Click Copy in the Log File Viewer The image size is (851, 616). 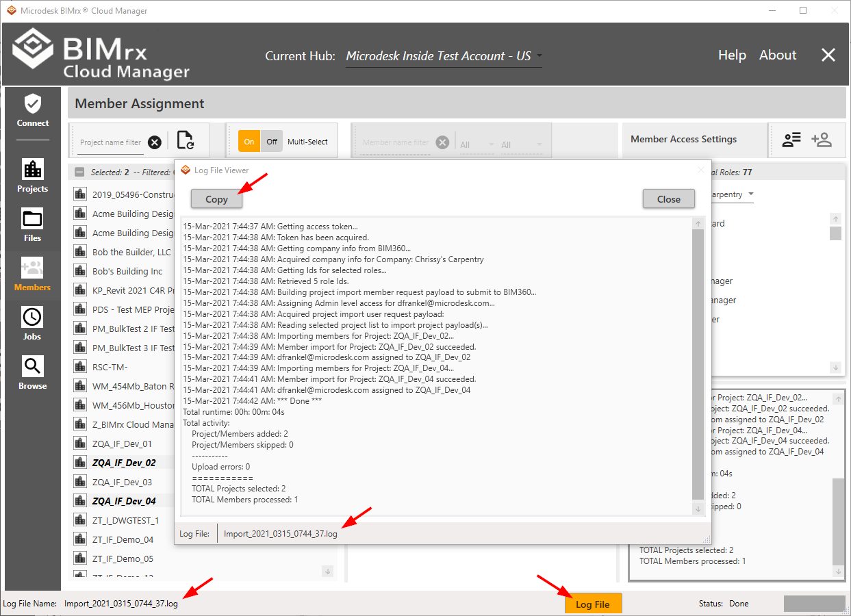click(x=216, y=199)
